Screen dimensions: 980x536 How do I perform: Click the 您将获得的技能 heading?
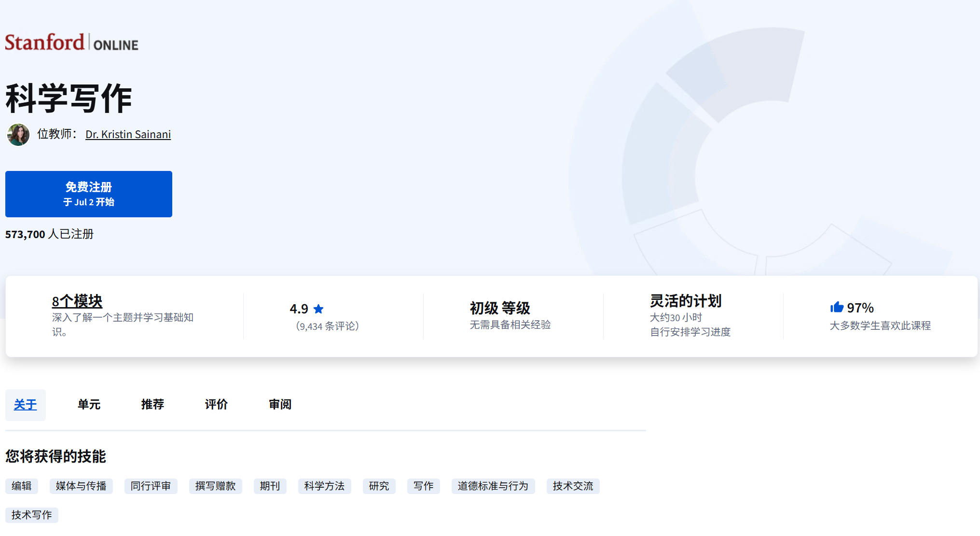56,456
